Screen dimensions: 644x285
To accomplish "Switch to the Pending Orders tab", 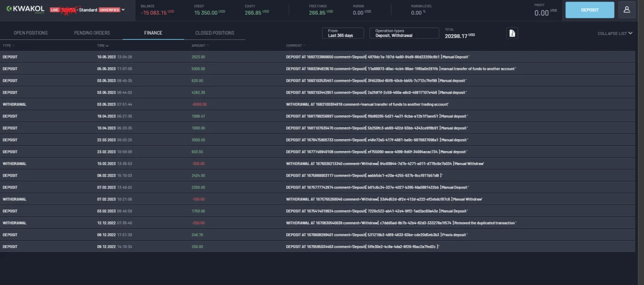I will point(92,33).
